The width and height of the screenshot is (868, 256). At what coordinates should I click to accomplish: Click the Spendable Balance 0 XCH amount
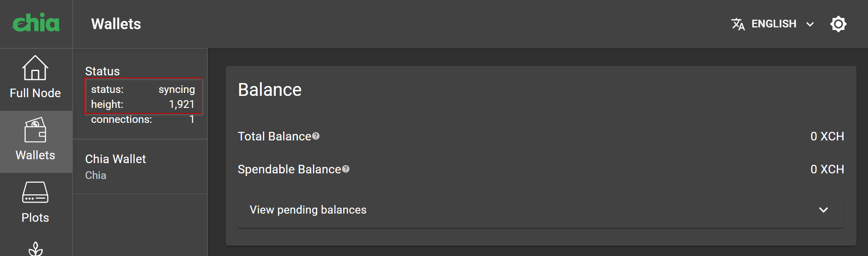[x=827, y=169]
